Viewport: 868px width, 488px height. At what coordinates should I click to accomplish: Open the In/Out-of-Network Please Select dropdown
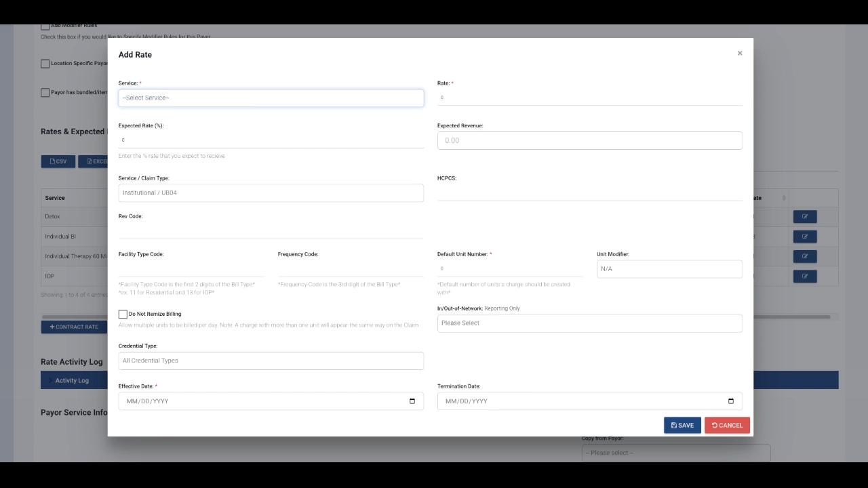[589, 323]
